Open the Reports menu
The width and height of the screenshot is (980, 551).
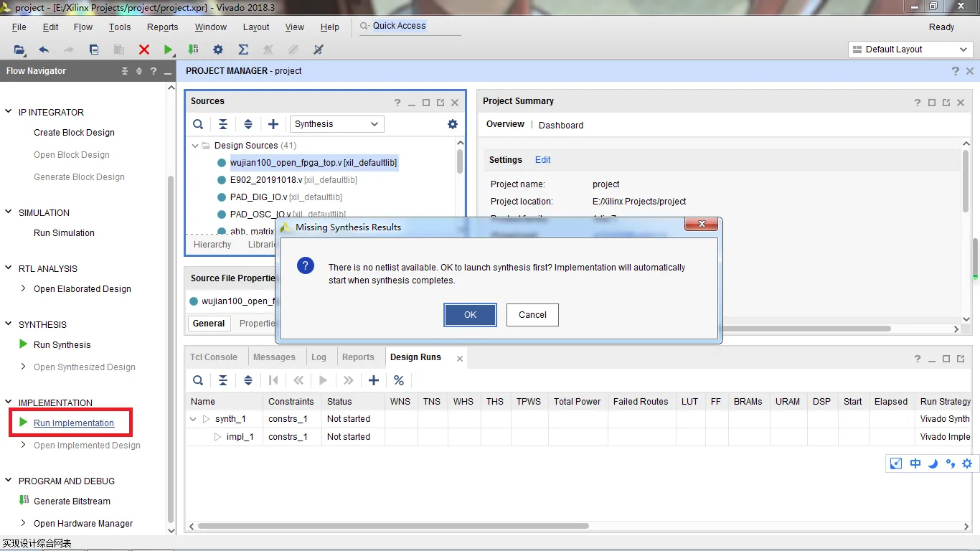pos(163,27)
